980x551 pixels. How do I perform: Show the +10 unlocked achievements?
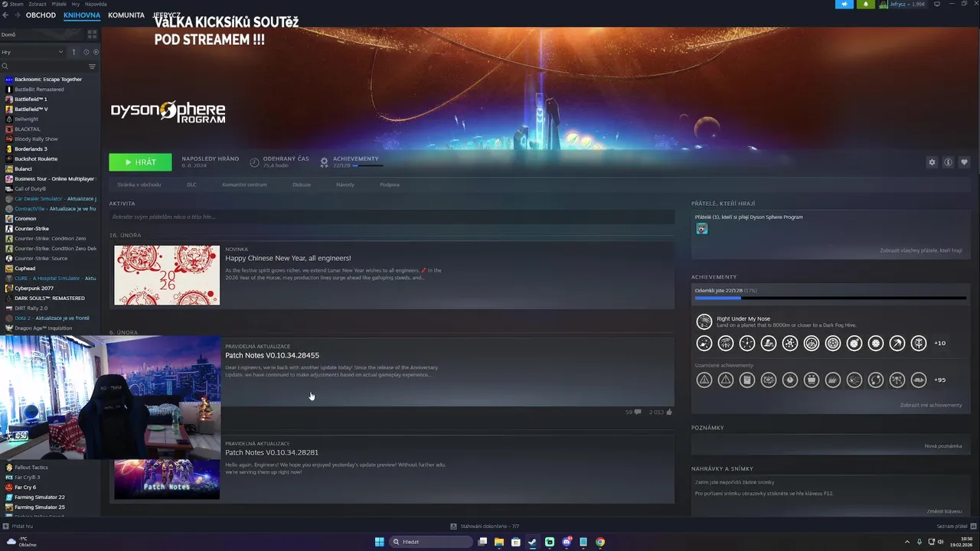[x=940, y=343]
